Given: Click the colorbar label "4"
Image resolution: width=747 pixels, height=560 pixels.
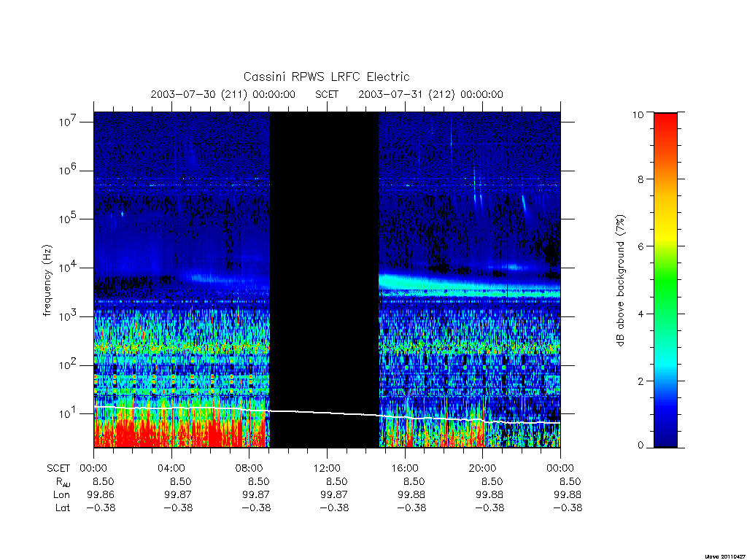Looking at the screenshot, I should (640, 314).
